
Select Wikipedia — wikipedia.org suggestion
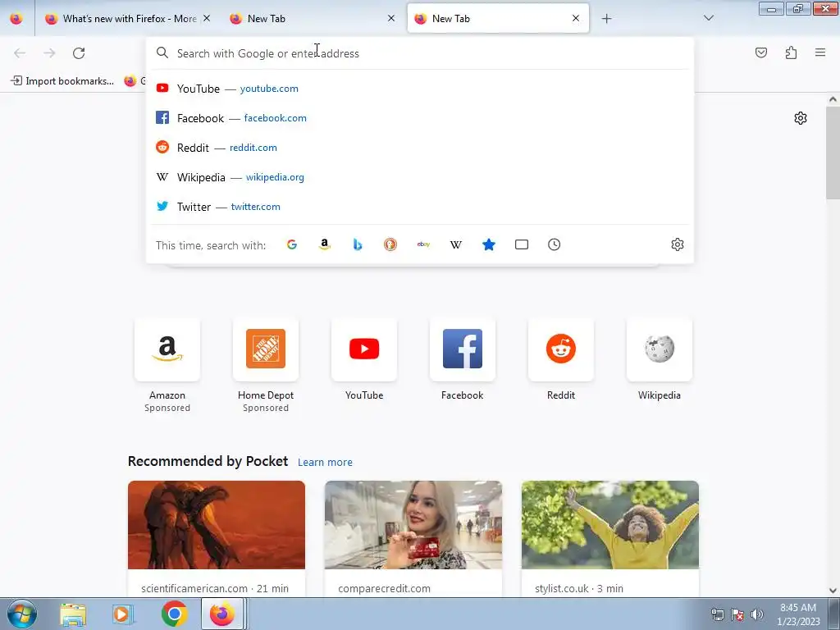(420, 177)
